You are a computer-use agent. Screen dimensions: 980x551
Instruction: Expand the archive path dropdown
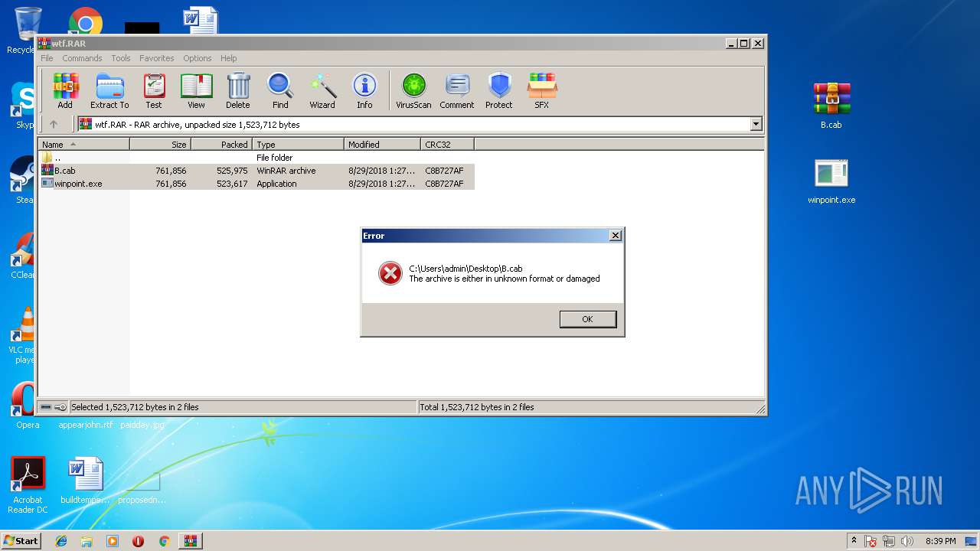point(756,124)
